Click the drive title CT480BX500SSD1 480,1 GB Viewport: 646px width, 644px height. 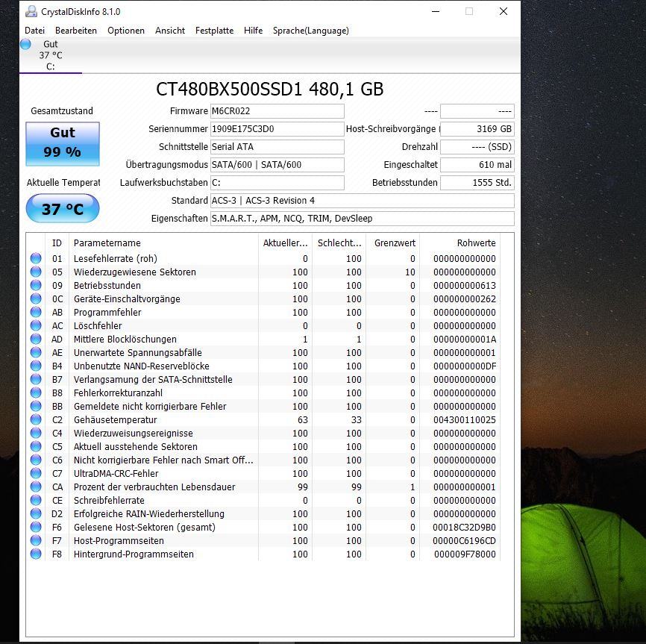(269, 89)
